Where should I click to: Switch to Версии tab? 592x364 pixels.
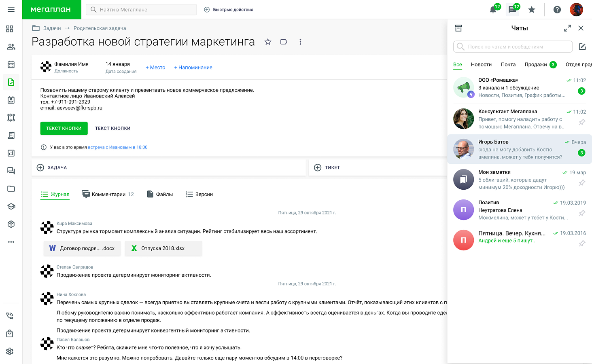click(x=199, y=195)
